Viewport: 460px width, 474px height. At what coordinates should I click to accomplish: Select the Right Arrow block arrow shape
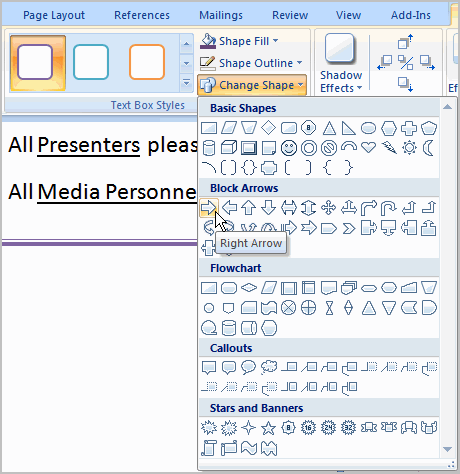pos(209,208)
